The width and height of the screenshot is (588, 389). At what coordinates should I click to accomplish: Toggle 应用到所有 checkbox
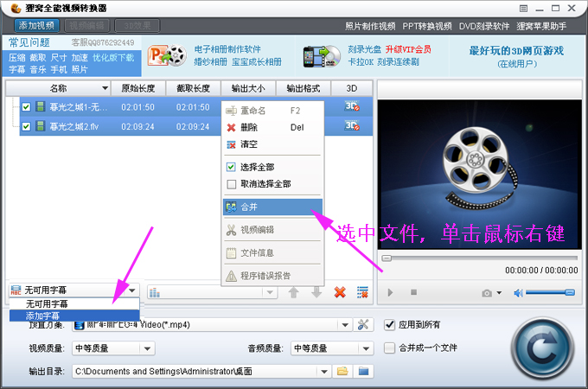[390, 324]
